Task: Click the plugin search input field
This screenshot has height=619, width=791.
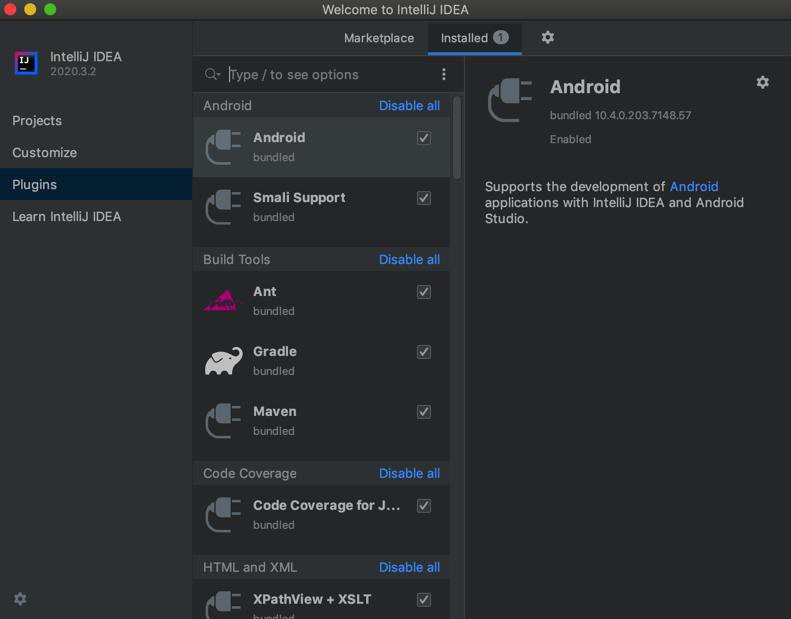Action: [x=330, y=75]
